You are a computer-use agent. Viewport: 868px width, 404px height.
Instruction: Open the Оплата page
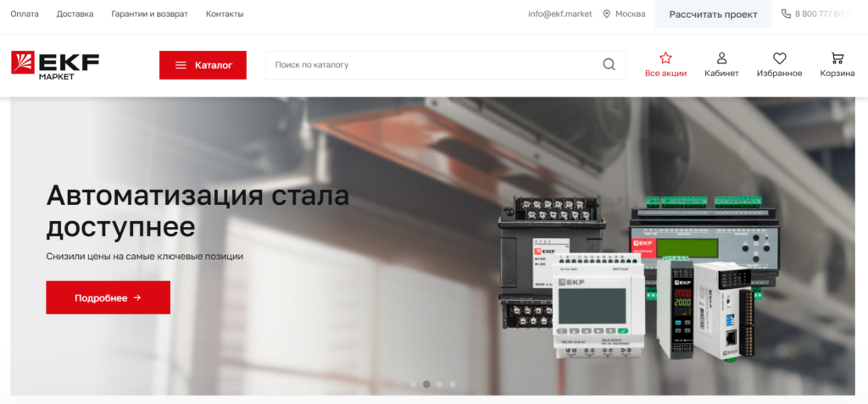click(x=25, y=14)
